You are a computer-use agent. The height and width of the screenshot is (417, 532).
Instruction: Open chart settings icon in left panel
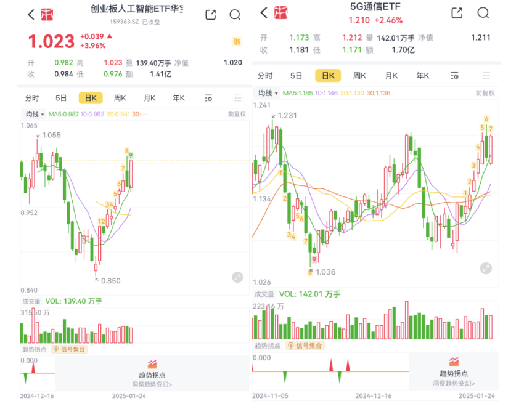pos(208,99)
